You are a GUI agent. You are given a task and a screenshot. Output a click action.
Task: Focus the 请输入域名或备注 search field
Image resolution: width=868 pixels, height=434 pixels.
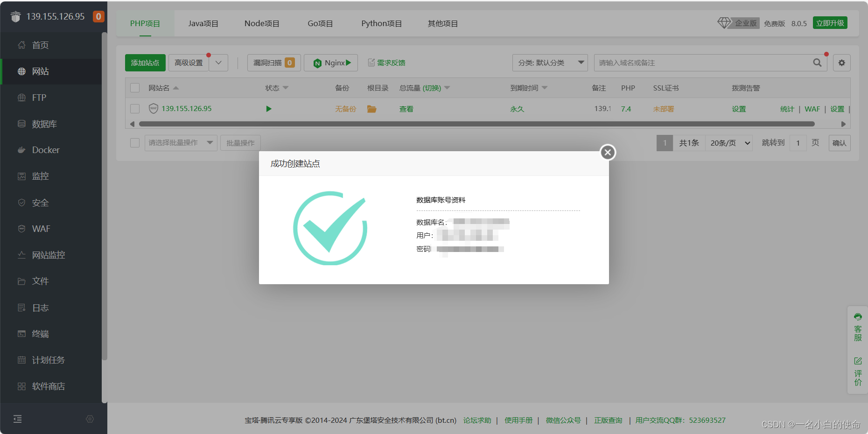click(x=702, y=63)
